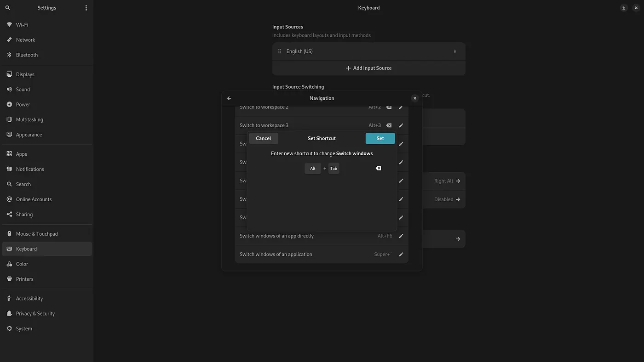Click the Alt key cap
Screen dimensions: 644x362
tap(313, 169)
